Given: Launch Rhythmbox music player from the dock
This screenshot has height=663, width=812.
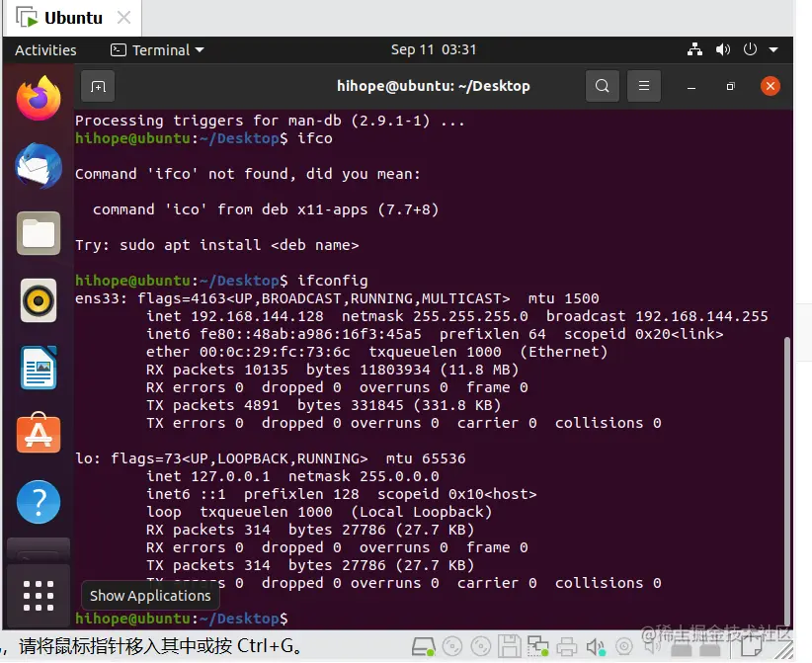Looking at the screenshot, I should (38, 300).
